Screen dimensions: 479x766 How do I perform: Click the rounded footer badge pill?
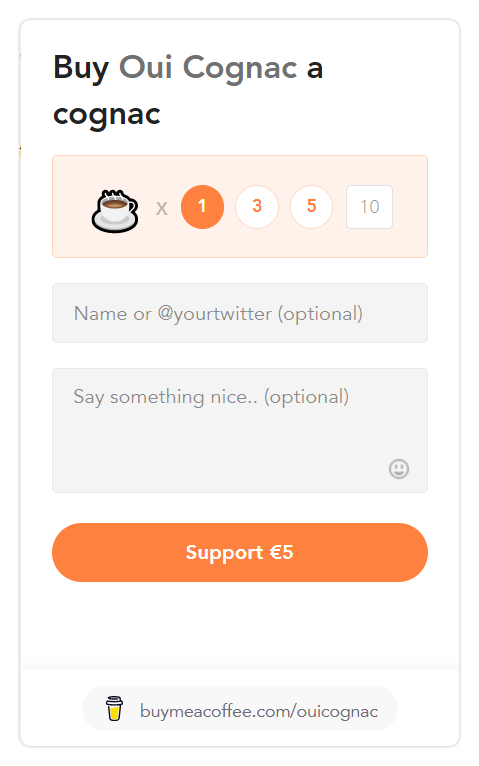[240, 708]
